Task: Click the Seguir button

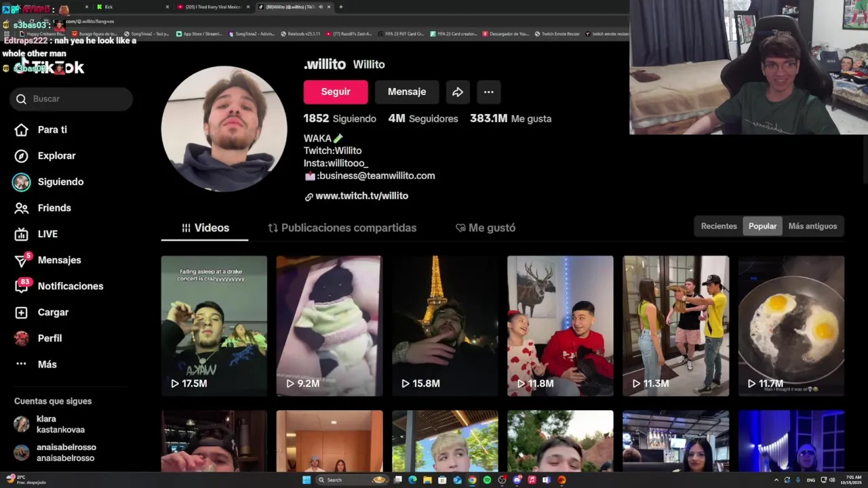Action: tap(336, 92)
